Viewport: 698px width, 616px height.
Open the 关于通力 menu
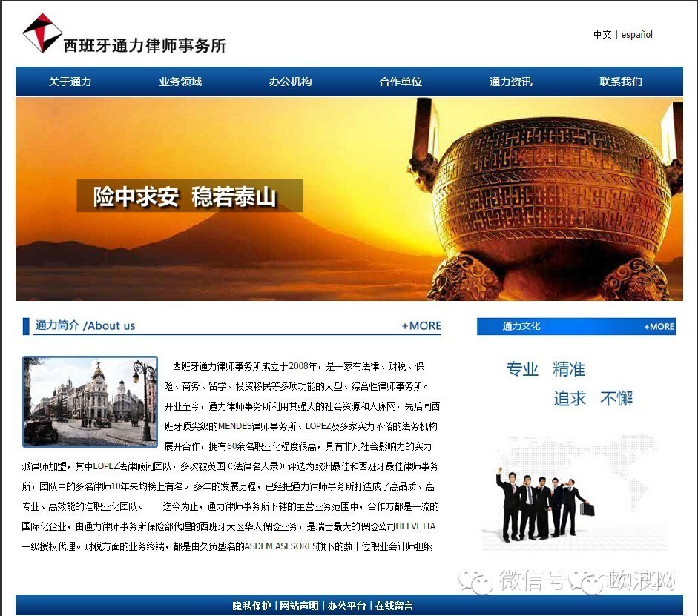click(70, 82)
